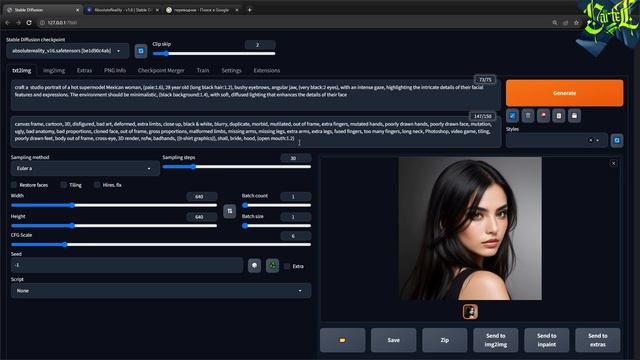The height and width of the screenshot is (360, 640).
Task: Open the Checkpoint Merger tab
Action: (x=161, y=70)
